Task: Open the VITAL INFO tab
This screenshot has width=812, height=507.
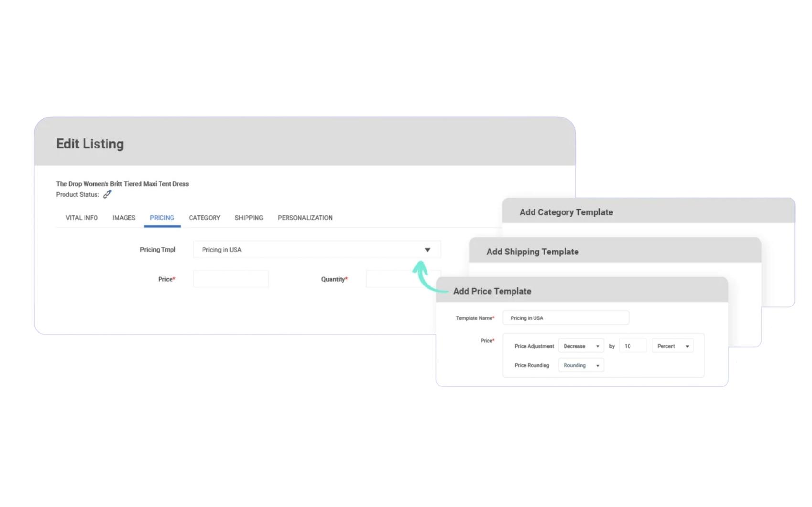Action: (82, 218)
